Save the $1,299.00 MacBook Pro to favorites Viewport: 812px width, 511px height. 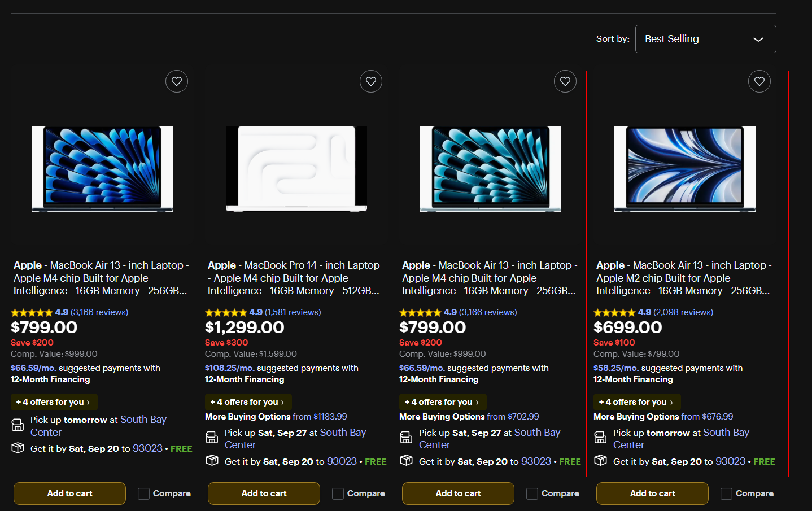[371, 81]
